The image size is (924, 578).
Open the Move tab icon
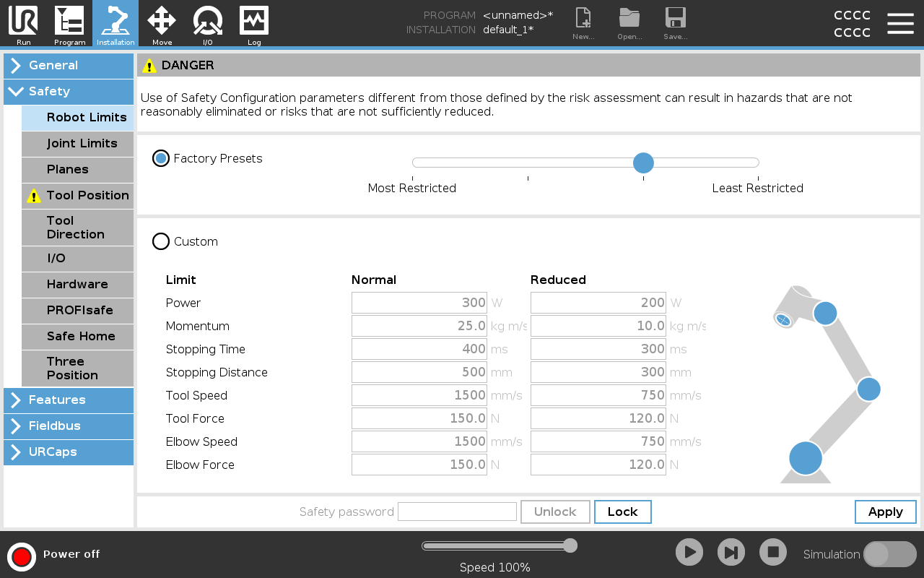[162, 23]
